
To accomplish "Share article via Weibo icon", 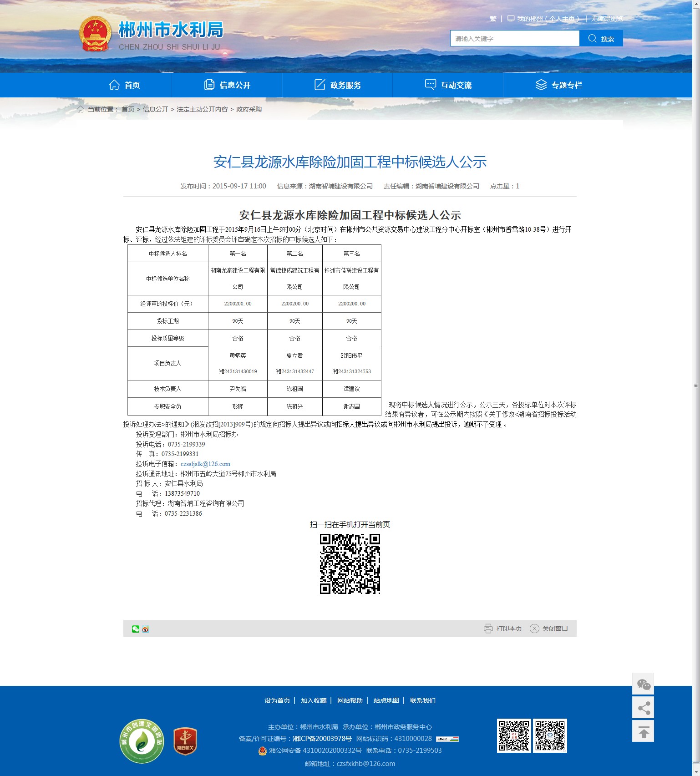I will (146, 629).
